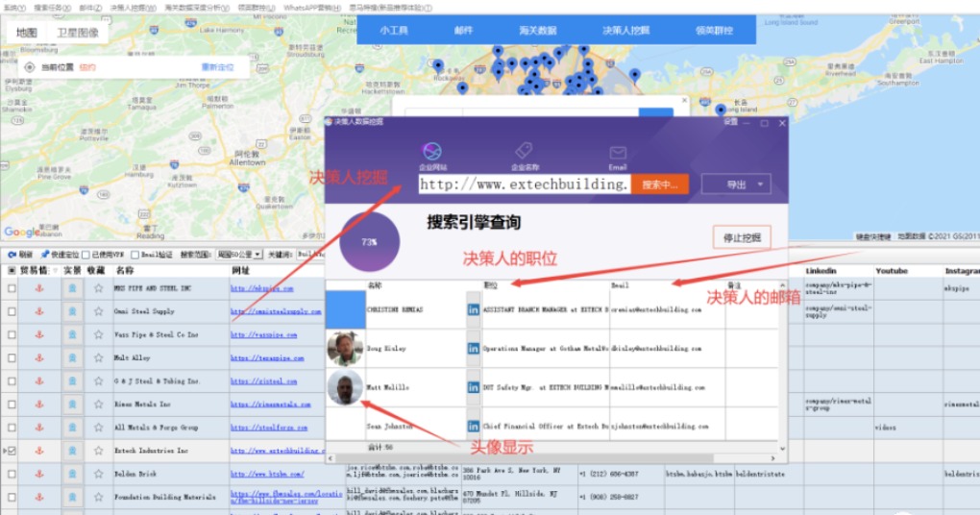Open the 系统 menu
The height and width of the screenshot is (515, 980).
13,8
